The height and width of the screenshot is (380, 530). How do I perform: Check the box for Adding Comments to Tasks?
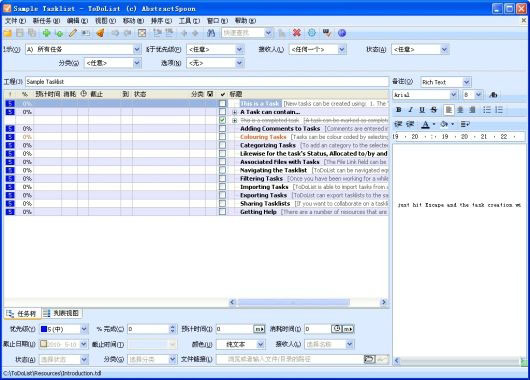(222, 128)
